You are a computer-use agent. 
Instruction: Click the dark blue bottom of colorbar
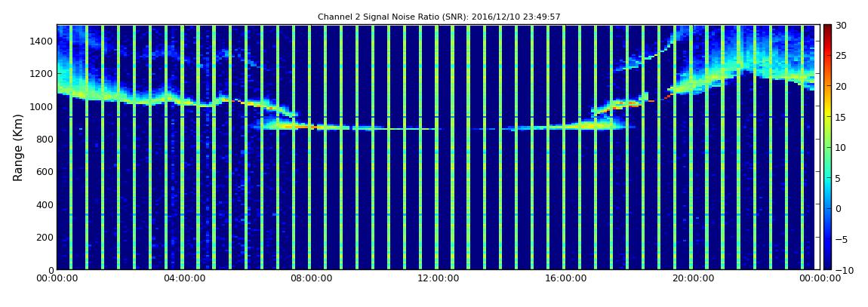click(x=827, y=265)
